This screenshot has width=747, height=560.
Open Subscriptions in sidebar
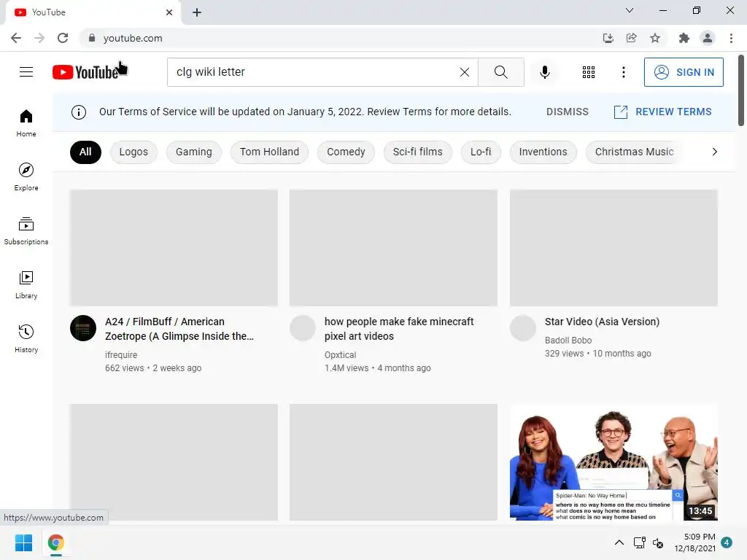click(x=26, y=230)
